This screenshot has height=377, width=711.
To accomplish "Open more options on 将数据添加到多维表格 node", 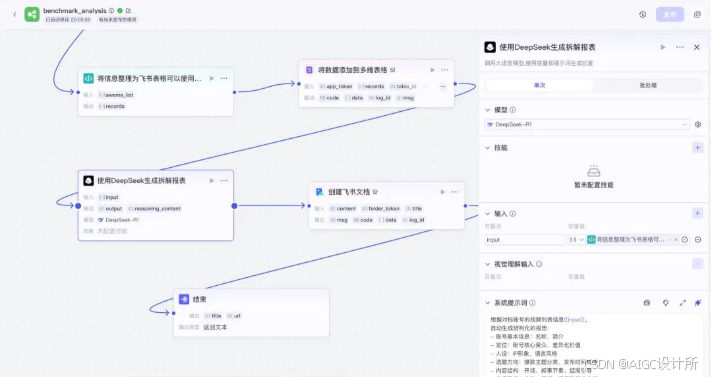I will (x=445, y=70).
